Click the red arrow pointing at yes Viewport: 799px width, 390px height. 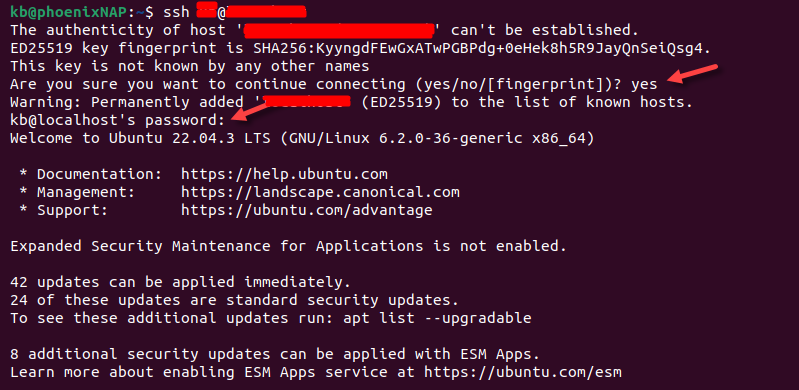point(693,73)
